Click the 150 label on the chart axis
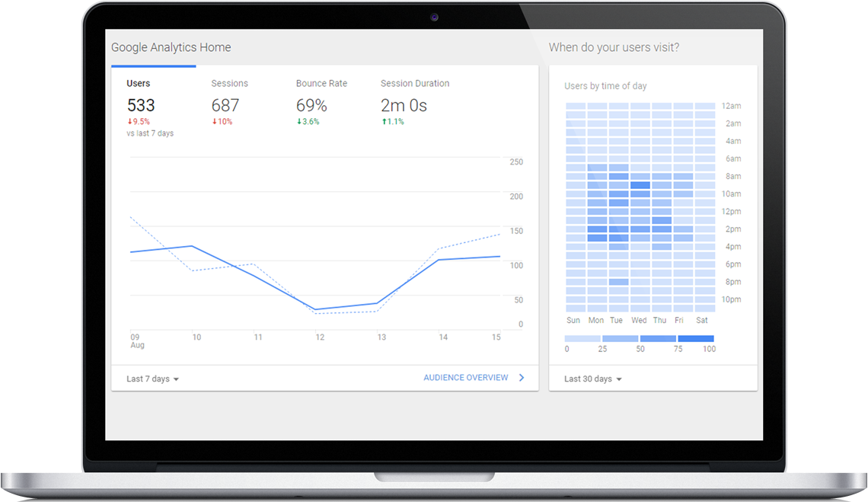 click(x=516, y=231)
